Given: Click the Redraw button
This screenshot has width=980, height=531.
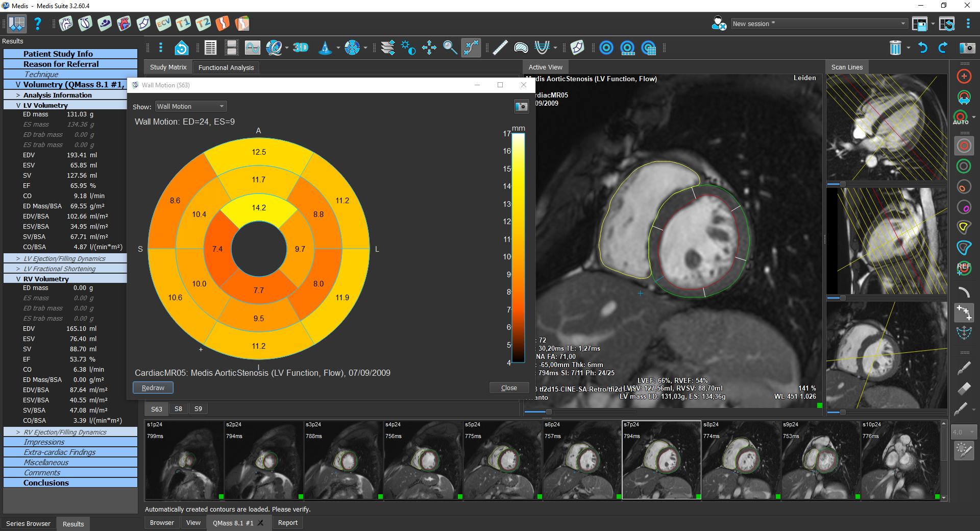Looking at the screenshot, I should tap(153, 388).
